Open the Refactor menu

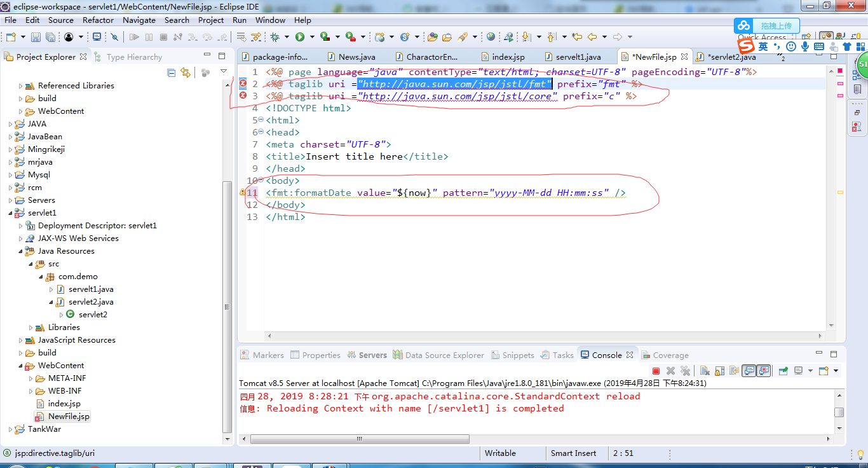pos(98,20)
